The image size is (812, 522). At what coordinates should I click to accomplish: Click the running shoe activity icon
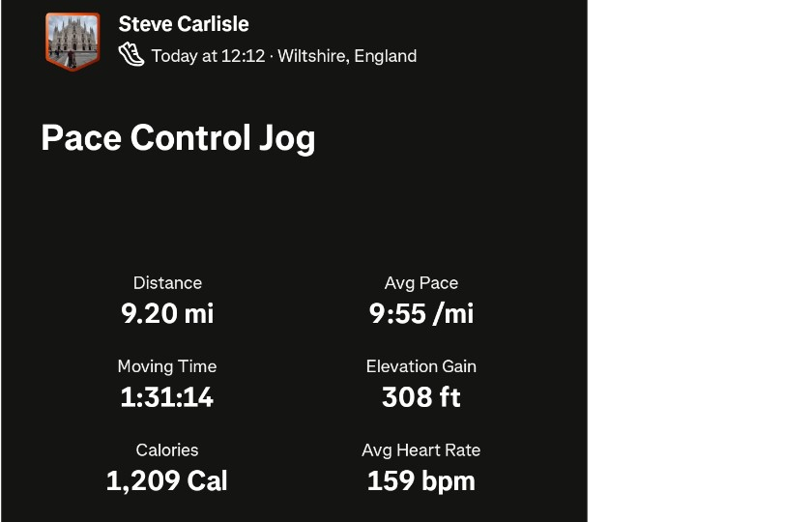pos(131,54)
